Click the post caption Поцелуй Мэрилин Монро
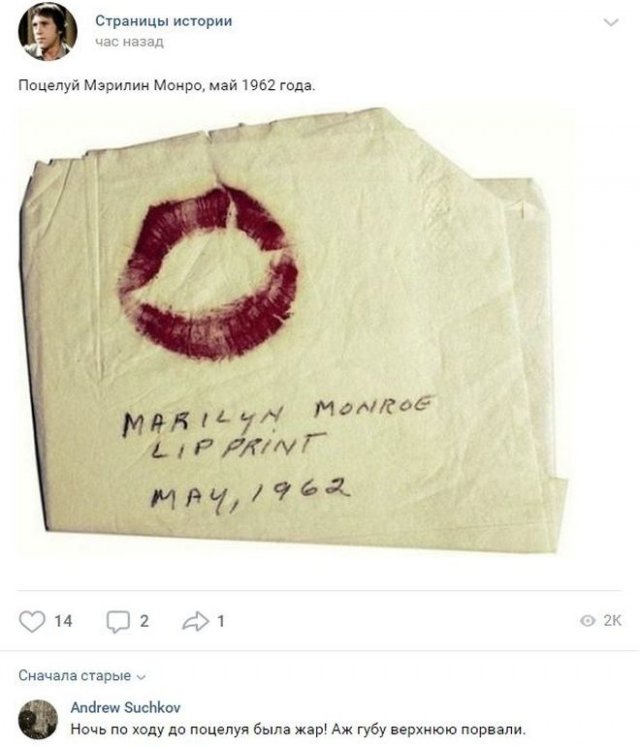Viewport: 640px width, 747px height. [x=167, y=86]
